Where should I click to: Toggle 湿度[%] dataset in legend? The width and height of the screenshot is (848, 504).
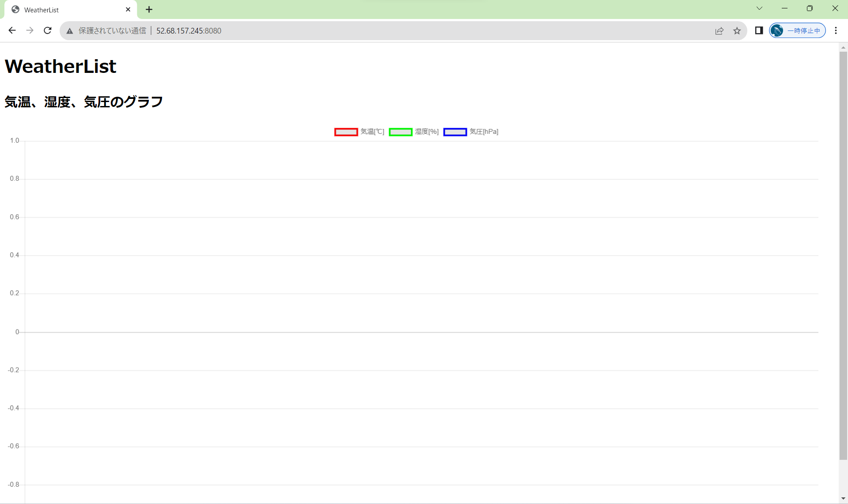(427, 132)
